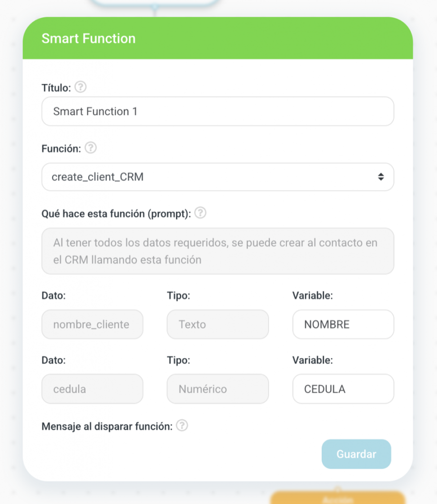
Task: Click the 'Mensaje al disparar función:' label text
Action: [107, 426]
